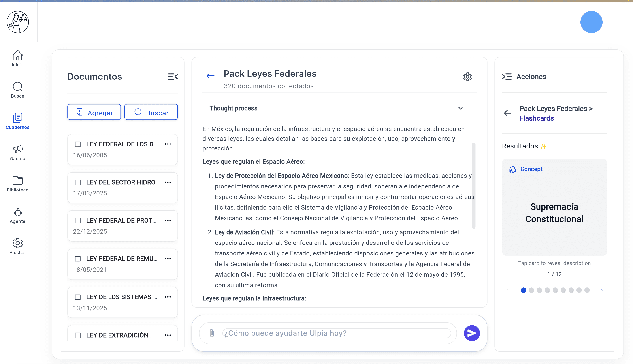Check the LEY DE EXTRADICIÓN checkbox

[78, 335]
